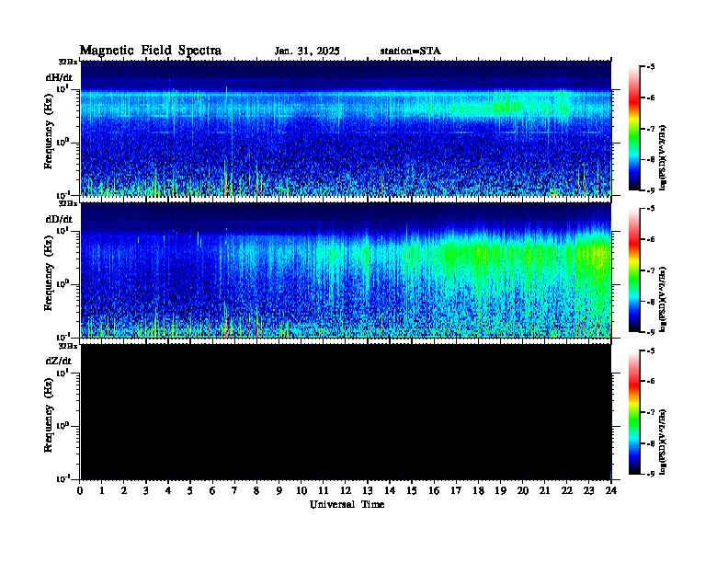
Task: Click hour 0 on the time axis
Action: (80, 491)
